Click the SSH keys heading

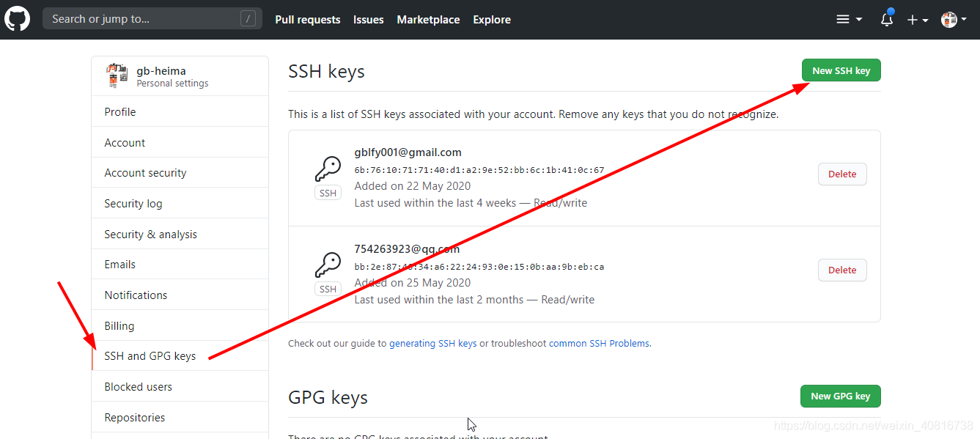[x=326, y=71]
